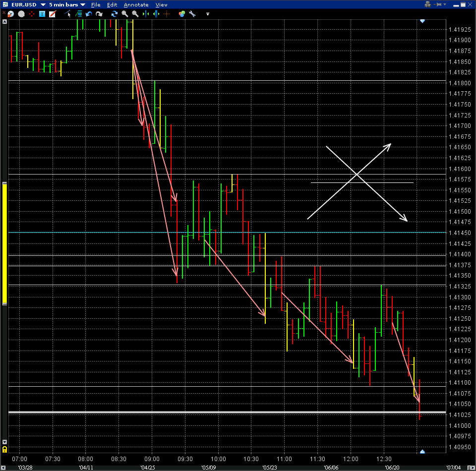Click the vertical scrollbar up arrow
Screen dimensions: 476x471
[4, 21]
